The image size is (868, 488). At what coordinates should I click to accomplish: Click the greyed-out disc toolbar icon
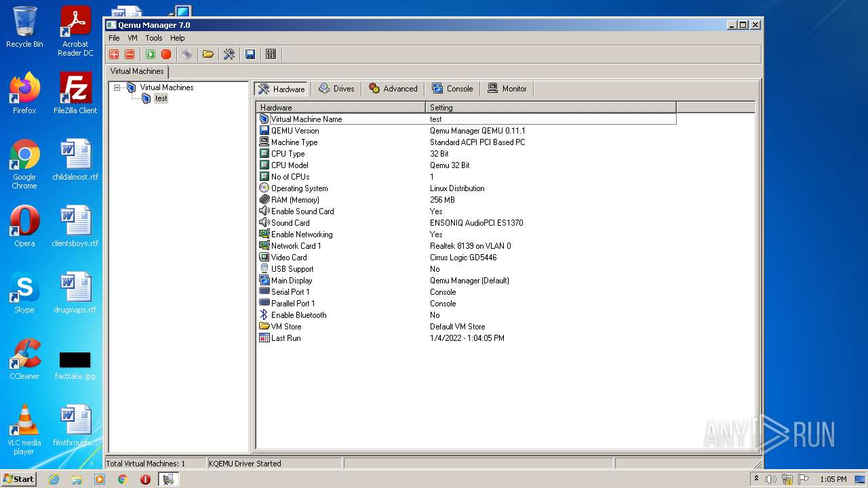coord(187,54)
